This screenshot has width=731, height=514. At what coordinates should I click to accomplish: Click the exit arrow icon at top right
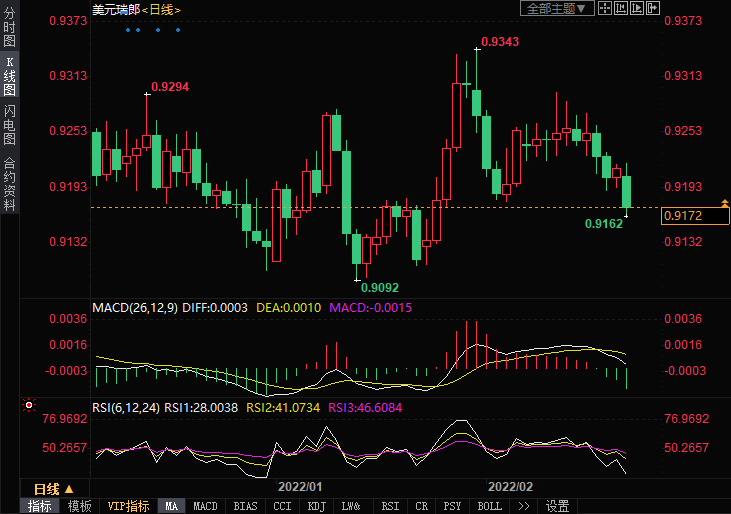point(654,9)
